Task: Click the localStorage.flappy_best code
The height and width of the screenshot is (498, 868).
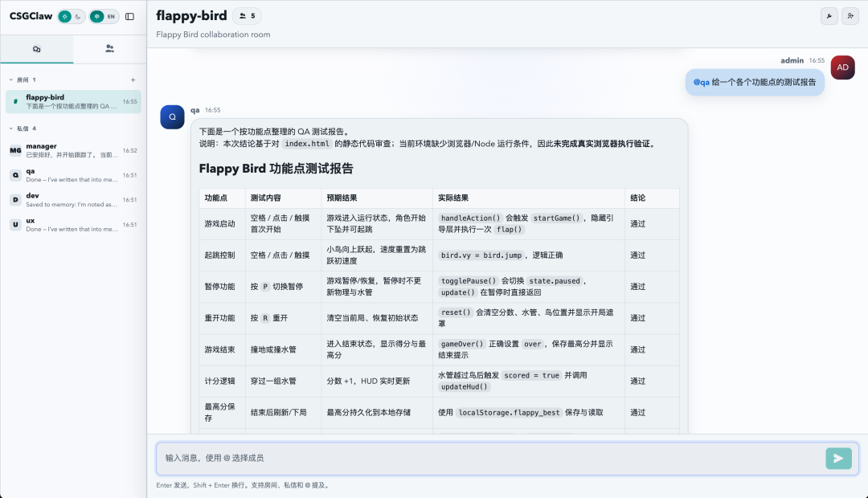Action: (x=510, y=413)
